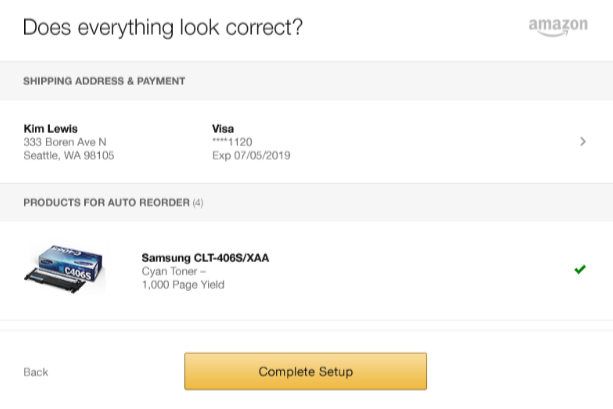Go back using the Back link
This screenshot has height=409, width=613.
click(x=36, y=372)
